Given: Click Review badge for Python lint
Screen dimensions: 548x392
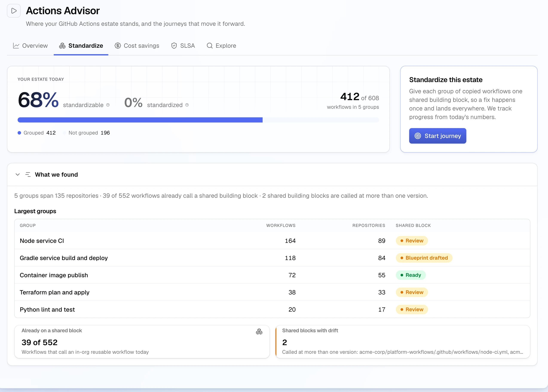Looking at the screenshot, I should pyautogui.click(x=412, y=309).
